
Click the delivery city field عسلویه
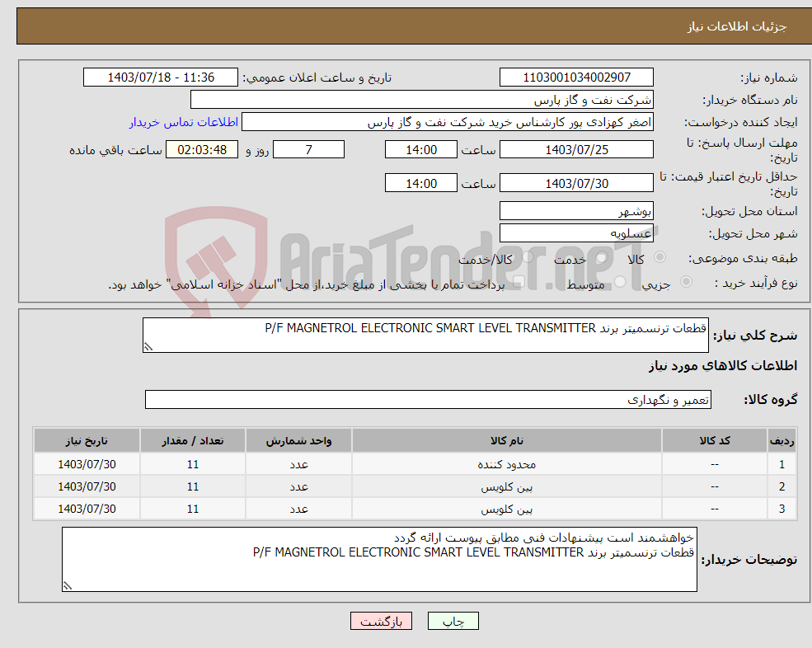[x=576, y=233]
